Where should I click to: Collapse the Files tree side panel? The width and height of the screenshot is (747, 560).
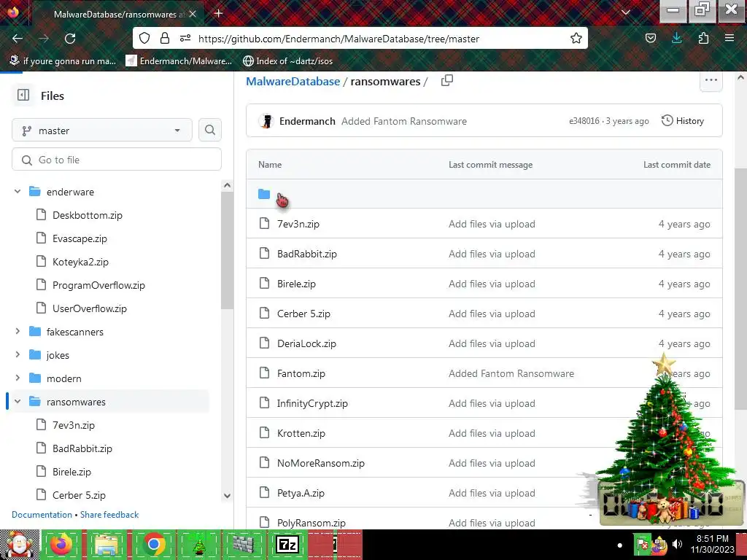23,96
